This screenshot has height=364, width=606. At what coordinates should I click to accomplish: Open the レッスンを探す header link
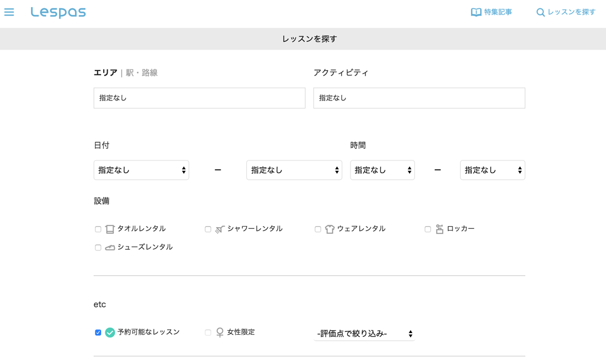(x=566, y=12)
